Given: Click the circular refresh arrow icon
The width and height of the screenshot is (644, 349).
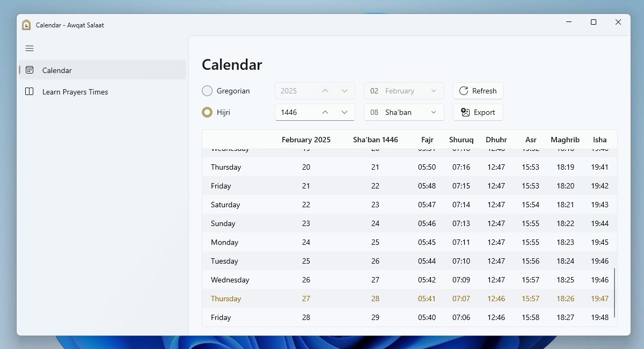Looking at the screenshot, I should pyautogui.click(x=463, y=91).
